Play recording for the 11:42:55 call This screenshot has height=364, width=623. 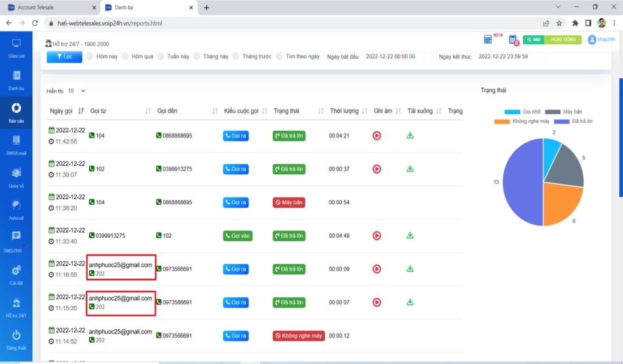click(x=377, y=136)
